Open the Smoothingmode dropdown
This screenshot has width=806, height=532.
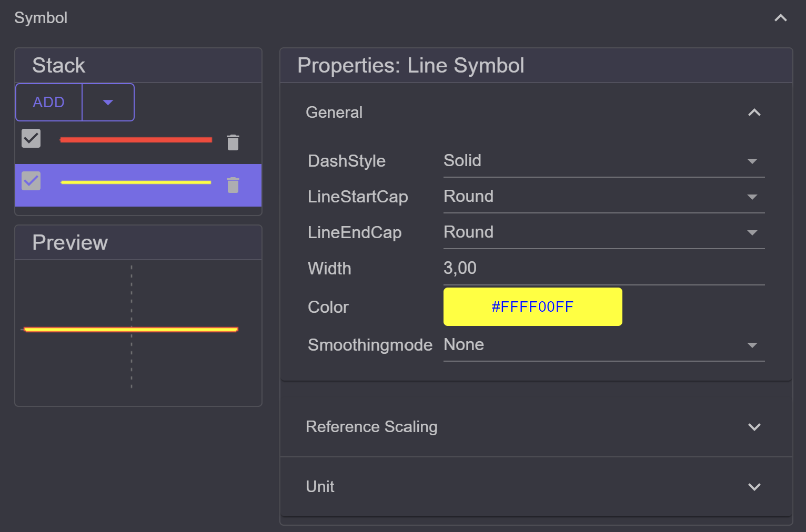[x=604, y=345]
